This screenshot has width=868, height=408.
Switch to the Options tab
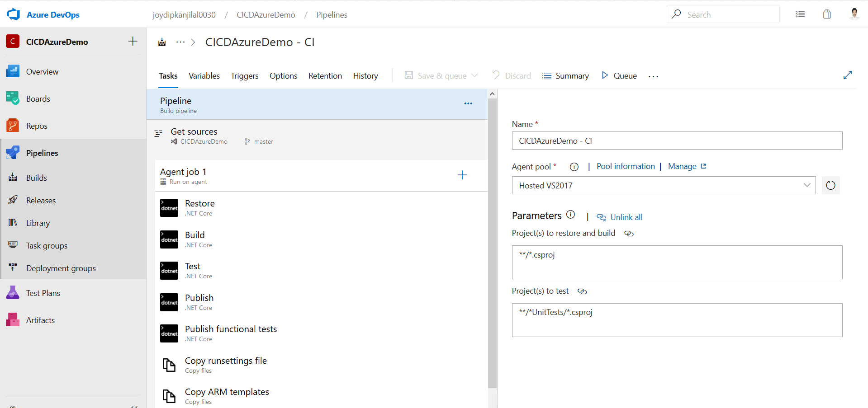(x=284, y=76)
